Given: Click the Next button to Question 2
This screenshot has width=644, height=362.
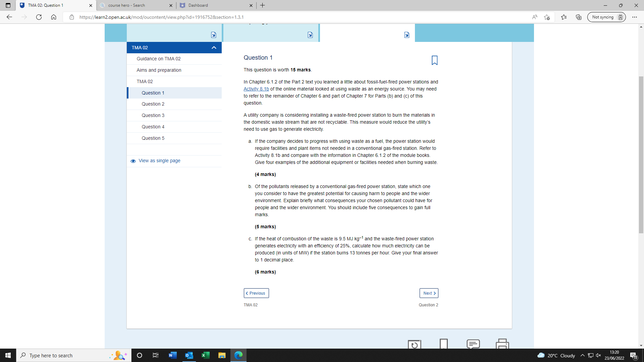Looking at the screenshot, I should coord(429,293).
